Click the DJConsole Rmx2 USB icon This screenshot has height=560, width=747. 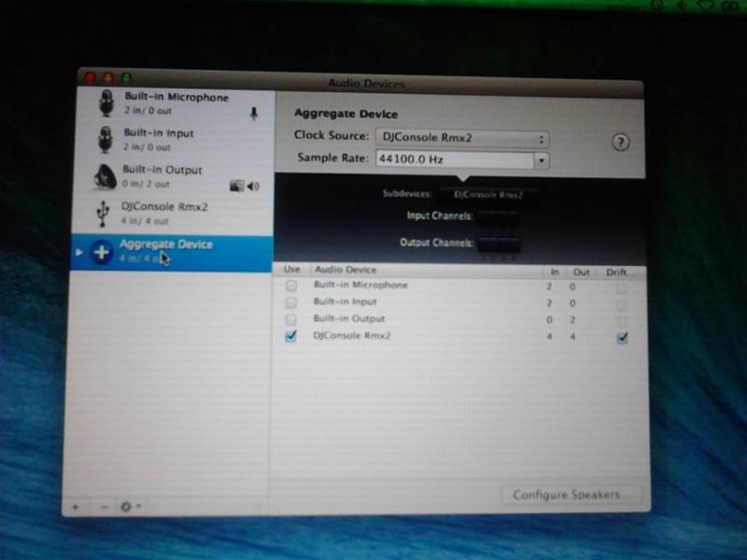click(103, 213)
